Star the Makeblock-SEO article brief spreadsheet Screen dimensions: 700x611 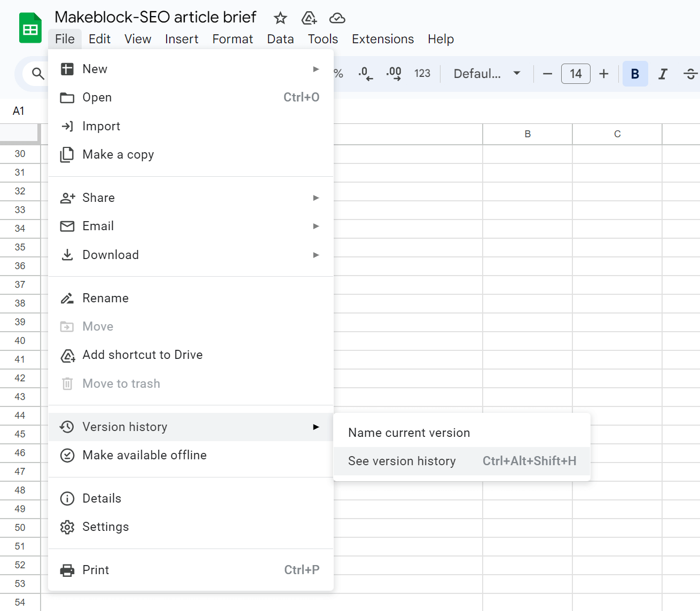(x=280, y=18)
